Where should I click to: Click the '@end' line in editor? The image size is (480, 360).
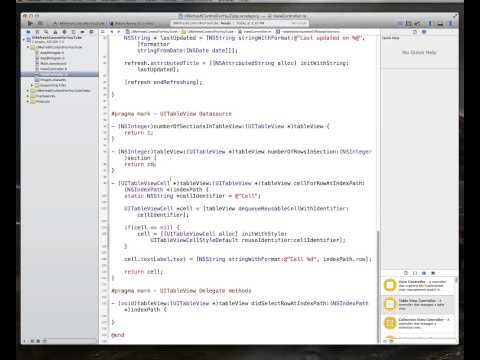[x=117, y=335]
